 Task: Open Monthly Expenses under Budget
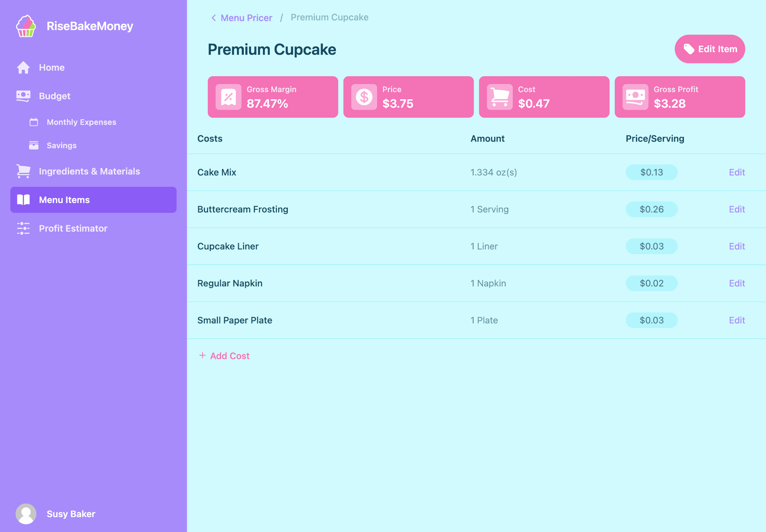81,122
